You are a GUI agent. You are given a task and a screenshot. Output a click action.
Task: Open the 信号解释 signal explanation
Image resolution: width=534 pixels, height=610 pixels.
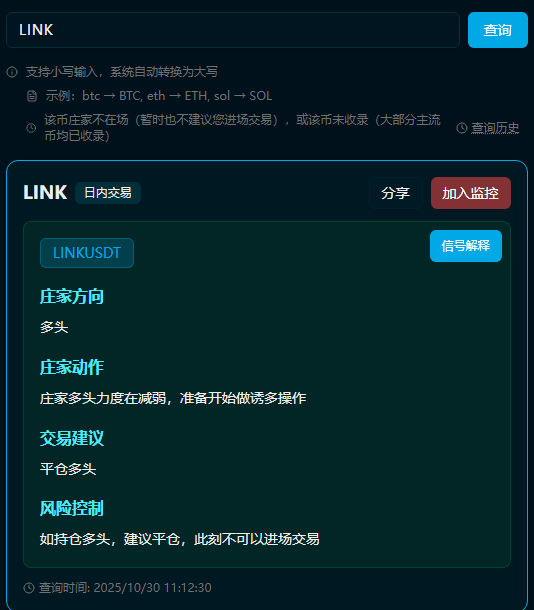tap(466, 246)
